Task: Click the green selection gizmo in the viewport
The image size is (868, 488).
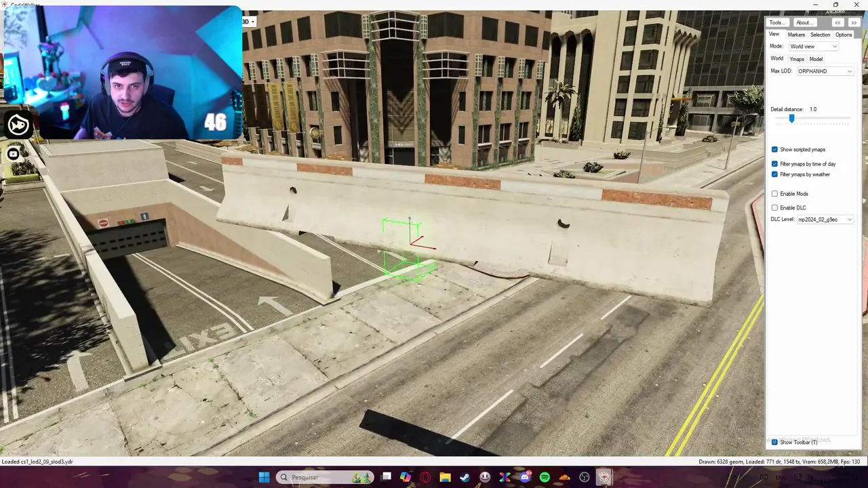Action: 408,249
